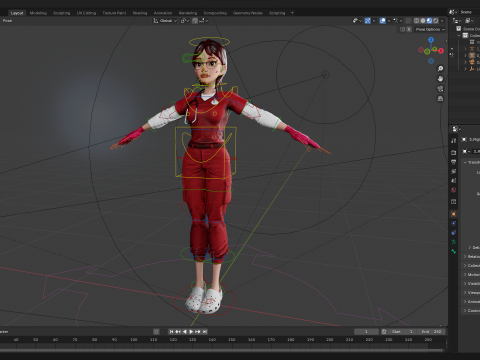
Task: Select the Object properties tab
Action: point(453,214)
